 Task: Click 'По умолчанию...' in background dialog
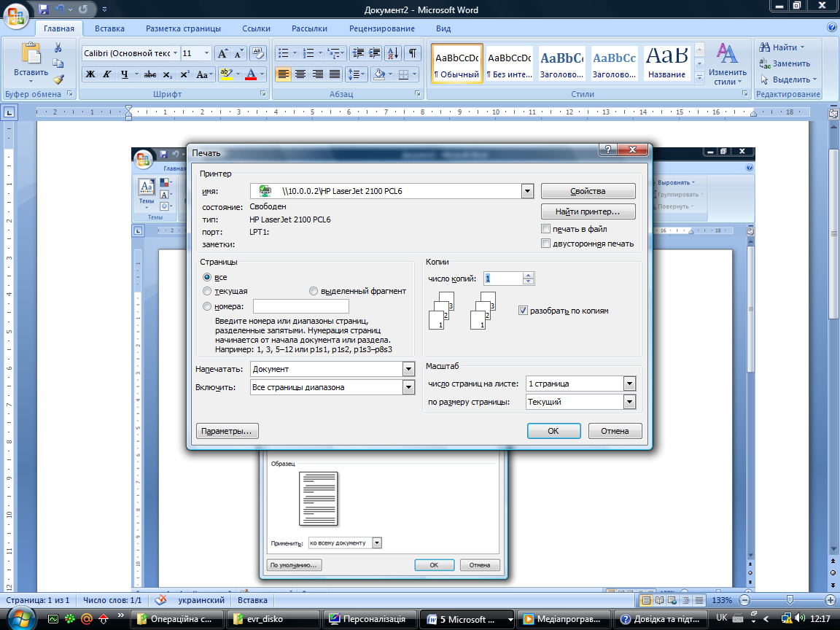(294, 564)
